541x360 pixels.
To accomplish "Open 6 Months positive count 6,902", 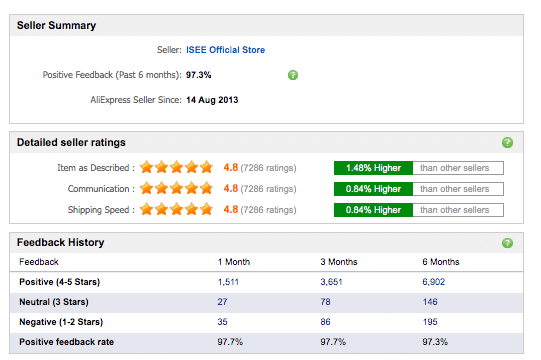I will (434, 282).
